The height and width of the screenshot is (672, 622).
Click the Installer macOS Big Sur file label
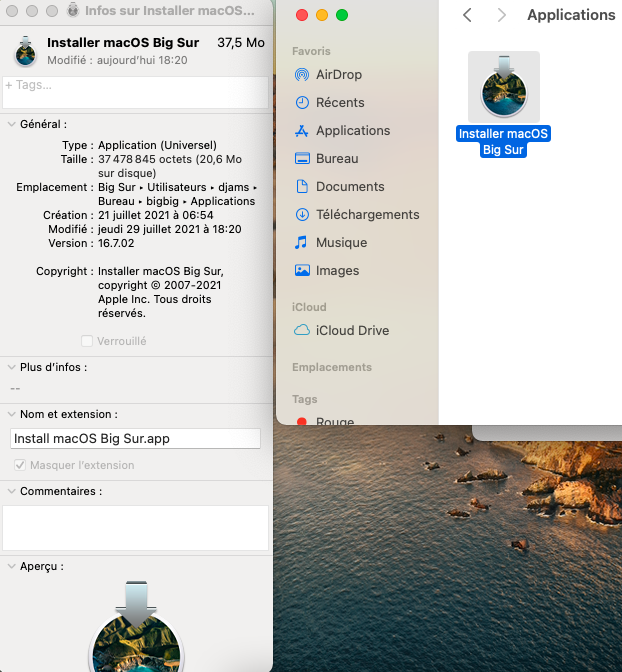click(503, 141)
